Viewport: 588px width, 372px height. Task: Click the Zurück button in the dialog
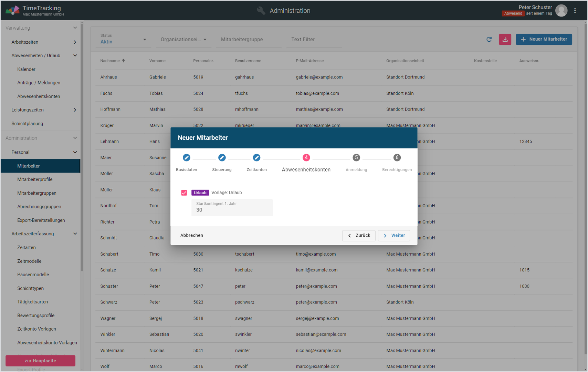[359, 236]
